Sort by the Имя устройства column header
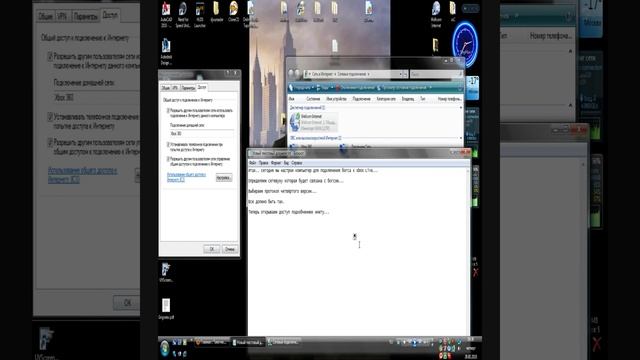 click(336, 99)
